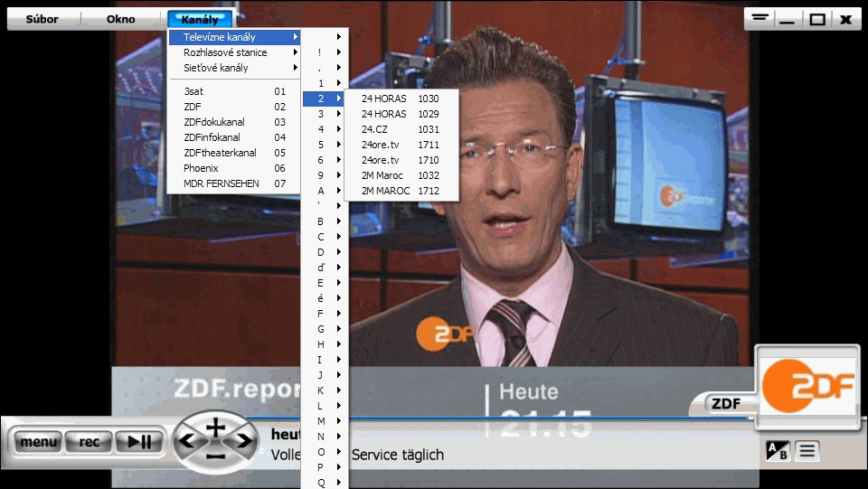Switch to channel ZDF 02
Image resolution: width=868 pixels, height=489 pixels.
click(235, 107)
